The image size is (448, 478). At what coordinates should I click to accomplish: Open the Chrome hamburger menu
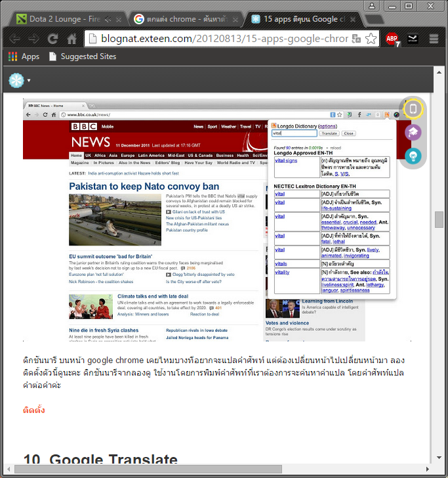[x=434, y=39]
